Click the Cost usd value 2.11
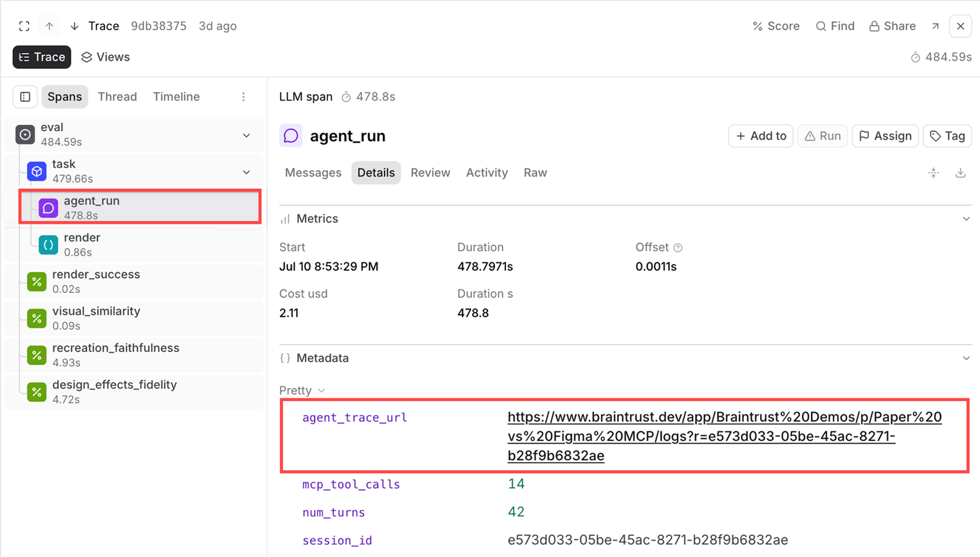Image resolution: width=980 pixels, height=557 pixels. pos(289,313)
